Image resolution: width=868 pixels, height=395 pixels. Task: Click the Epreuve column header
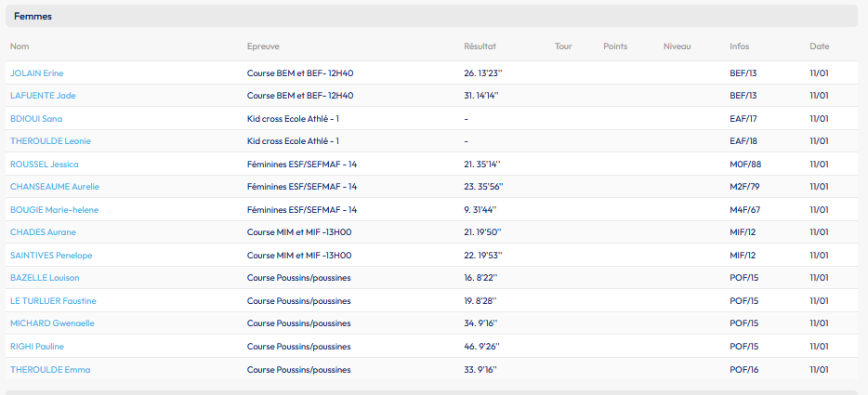tap(263, 46)
